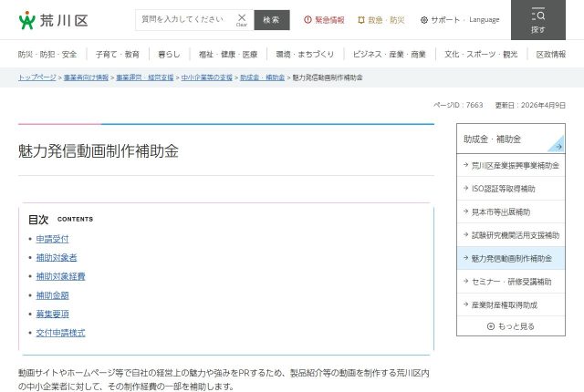Viewport: 584px width, 392px height.
Task: Select 魅力発信動画制作補助金 in sidebar
Action: pyautogui.click(x=511, y=259)
